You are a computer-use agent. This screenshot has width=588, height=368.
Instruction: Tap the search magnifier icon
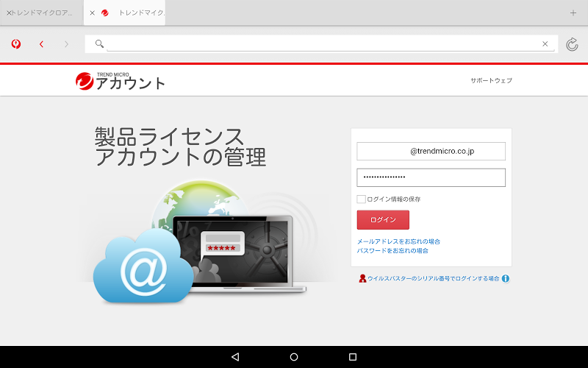click(99, 43)
